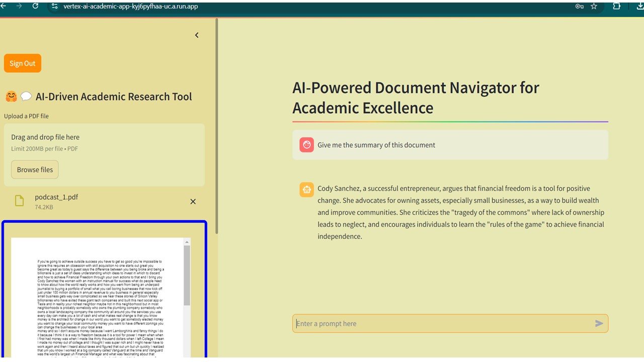Click the 'AI-Driven Academic Research Tool' heading
The image size is (644, 362).
pyautogui.click(x=114, y=97)
